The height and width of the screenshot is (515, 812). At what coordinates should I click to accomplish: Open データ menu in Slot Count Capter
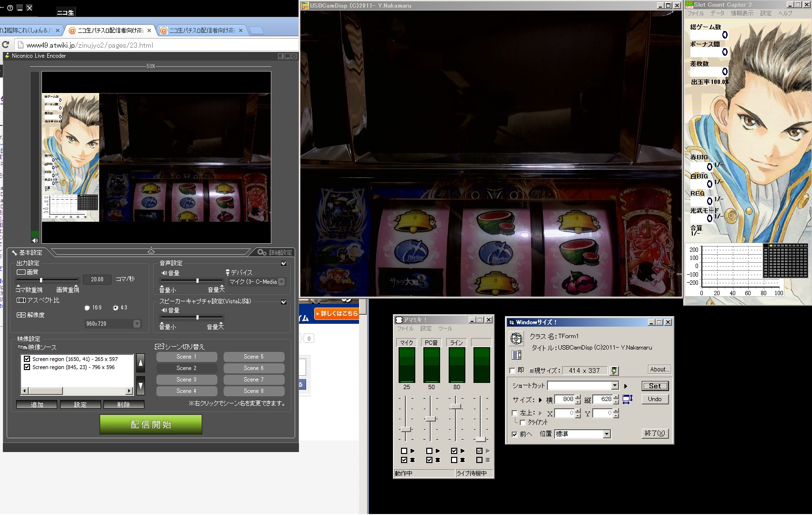pos(717,13)
